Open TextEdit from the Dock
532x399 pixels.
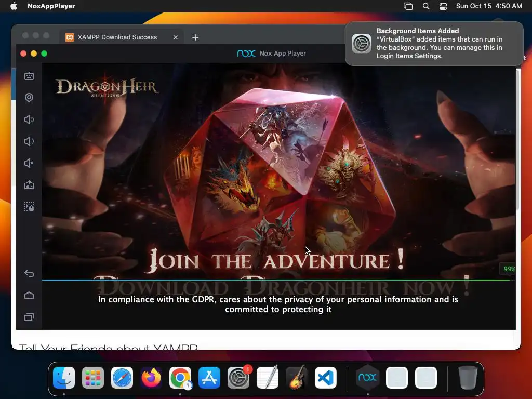[x=268, y=377]
